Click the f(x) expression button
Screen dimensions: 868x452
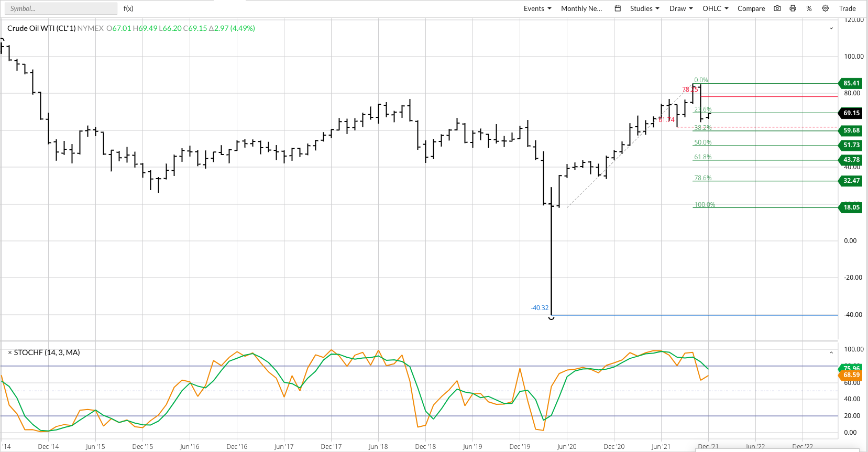pyautogui.click(x=128, y=8)
